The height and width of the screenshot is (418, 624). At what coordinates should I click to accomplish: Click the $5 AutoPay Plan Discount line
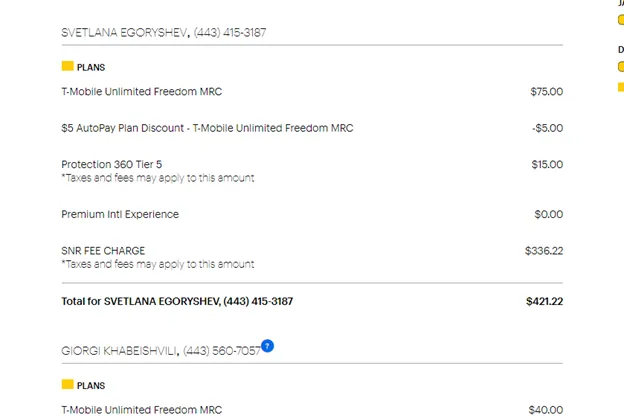(207, 128)
